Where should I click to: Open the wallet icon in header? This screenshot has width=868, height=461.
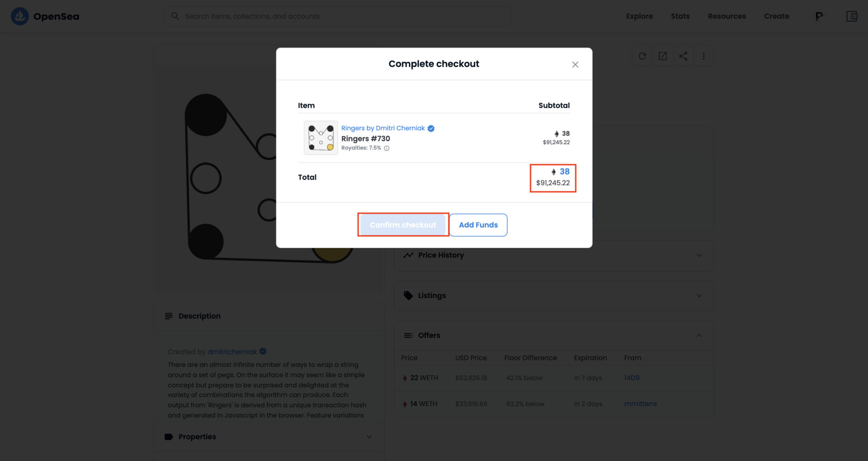click(852, 16)
